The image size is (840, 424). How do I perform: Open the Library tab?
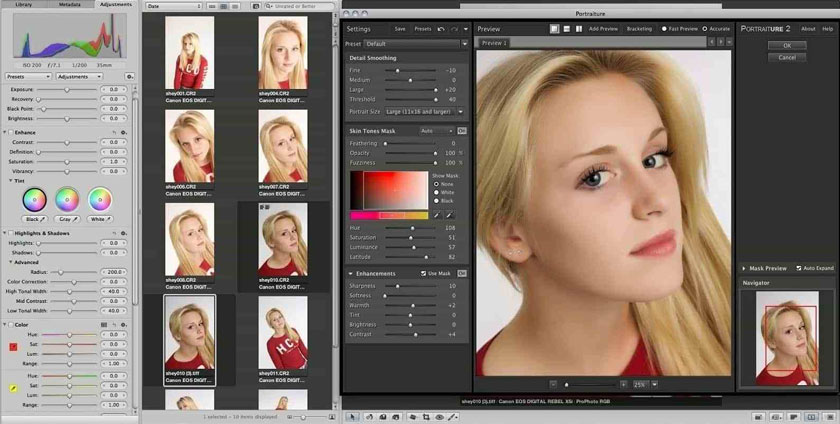(24, 4)
